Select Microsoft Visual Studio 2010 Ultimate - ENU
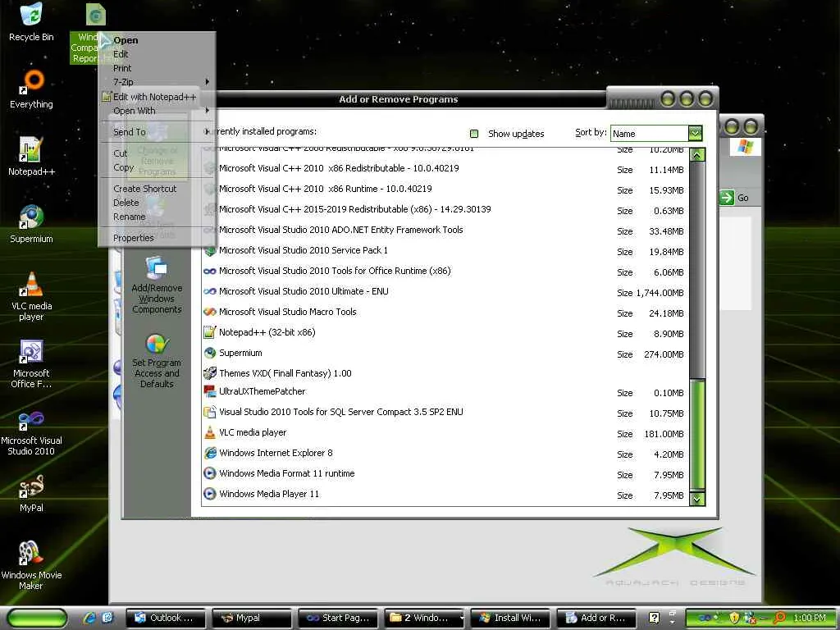This screenshot has width=840, height=630. [445, 291]
